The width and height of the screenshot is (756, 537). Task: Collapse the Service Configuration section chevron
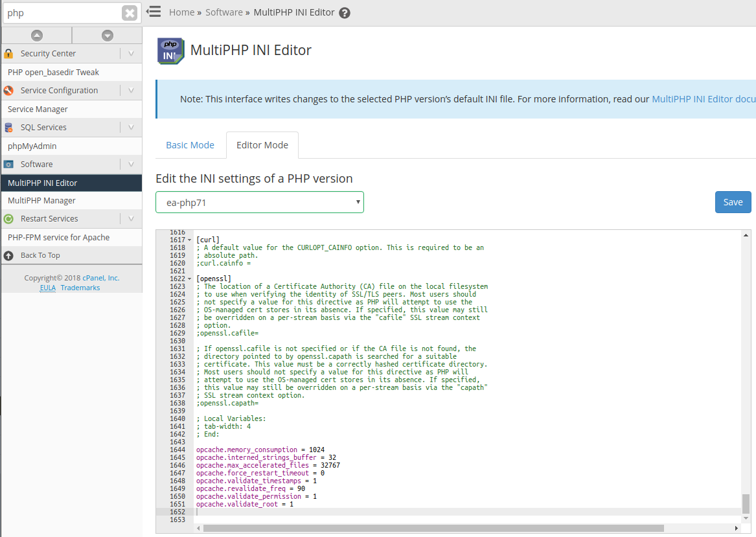pos(131,91)
